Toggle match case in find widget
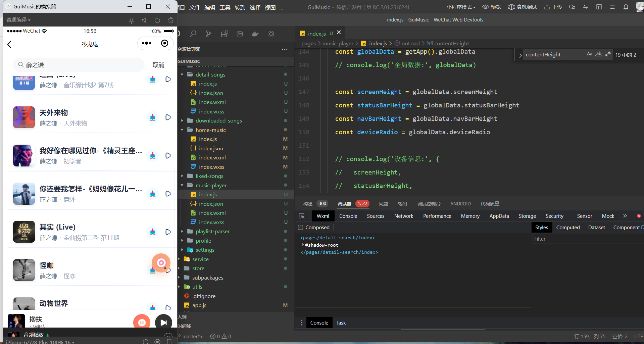This screenshot has width=644, height=344. 589,54
